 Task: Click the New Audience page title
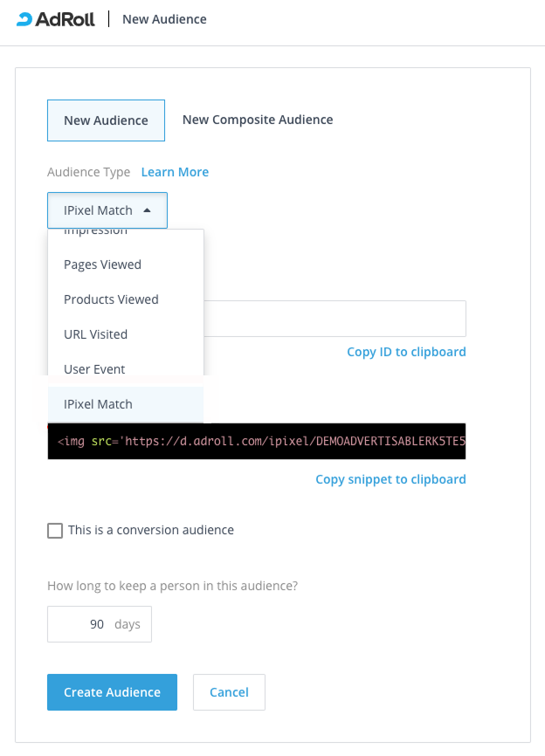(164, 18)
